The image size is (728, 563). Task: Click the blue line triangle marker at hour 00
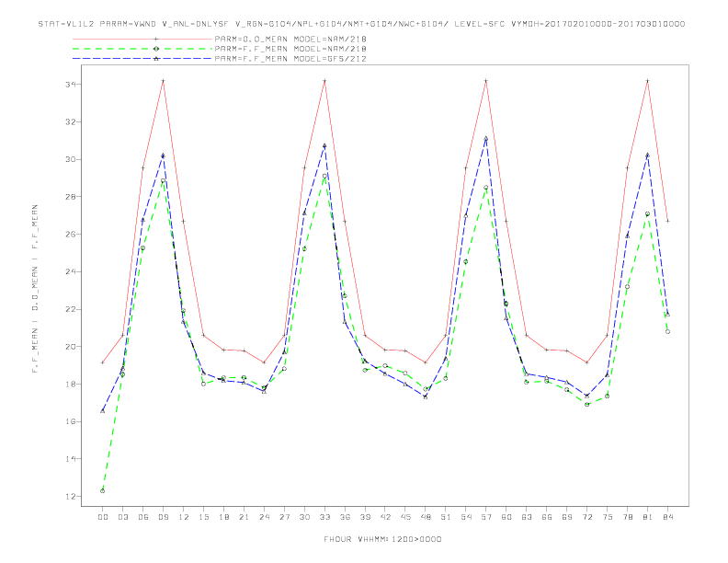[x=103, y=411]
